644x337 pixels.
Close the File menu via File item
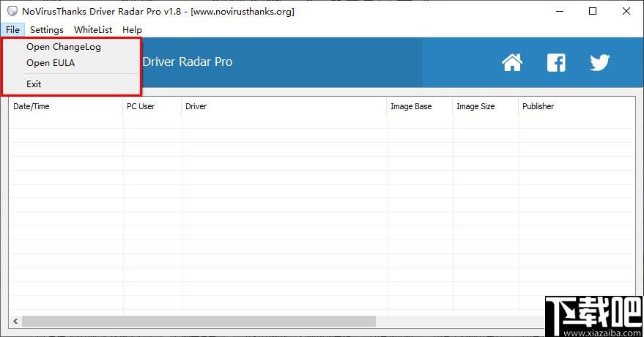point(12,29)
